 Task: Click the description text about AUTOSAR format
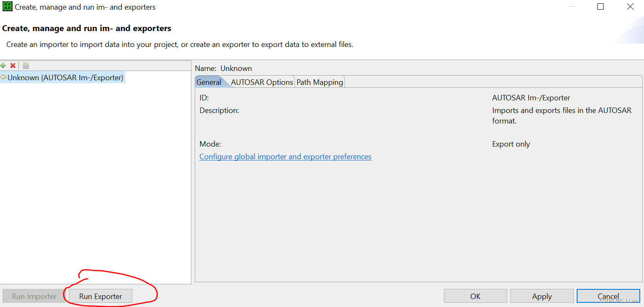[562, 115]
